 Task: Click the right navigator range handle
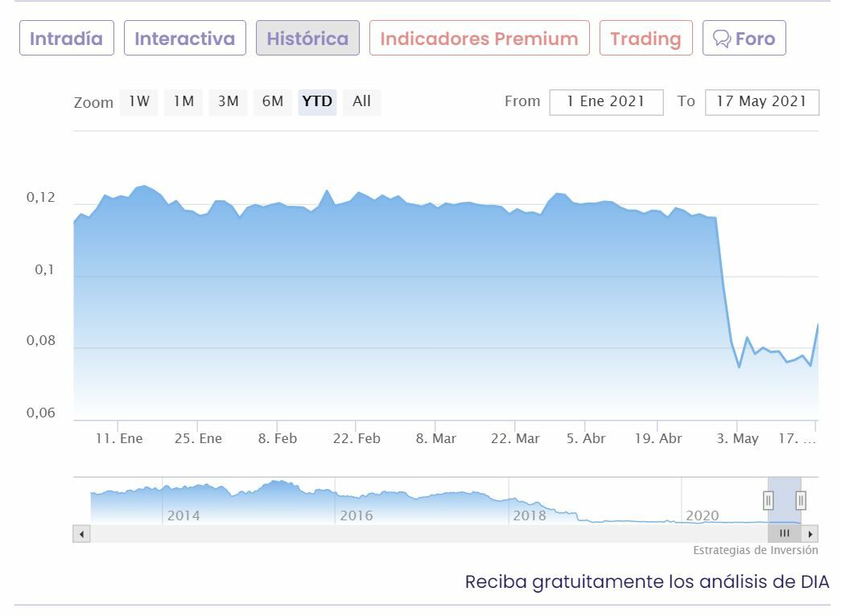801,500
